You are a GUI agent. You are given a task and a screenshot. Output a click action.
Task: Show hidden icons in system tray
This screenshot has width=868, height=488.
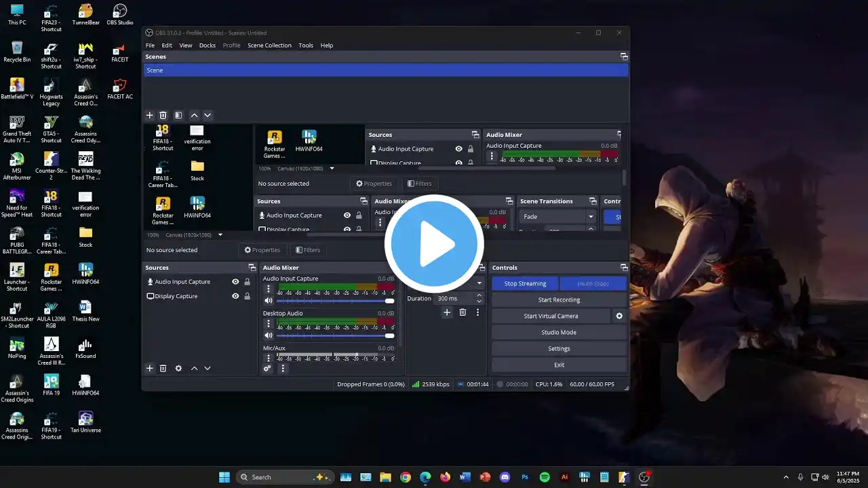[x=786, y=477]
